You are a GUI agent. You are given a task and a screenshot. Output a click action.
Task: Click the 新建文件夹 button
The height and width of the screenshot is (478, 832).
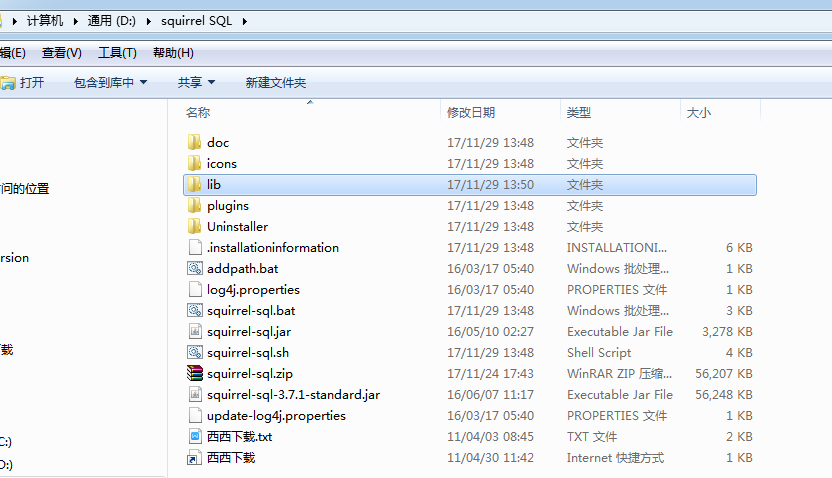[276, 83]
